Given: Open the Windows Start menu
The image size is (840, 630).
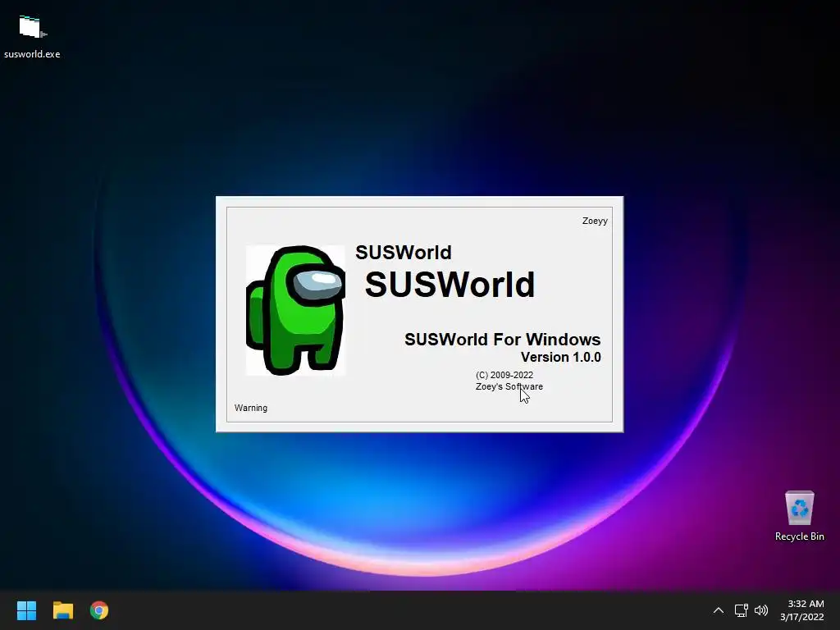Looking at the screenshot, I should 26,610.
